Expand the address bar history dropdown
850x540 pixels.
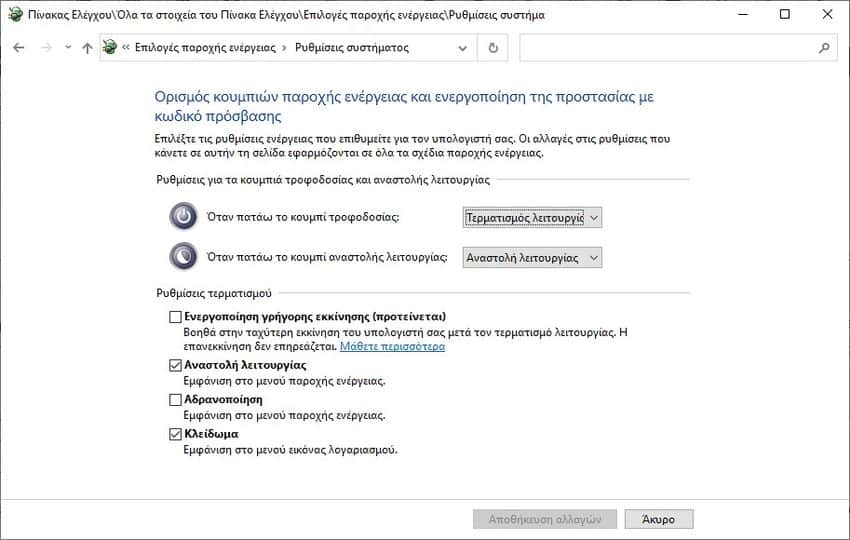click(x=462, y=48)
